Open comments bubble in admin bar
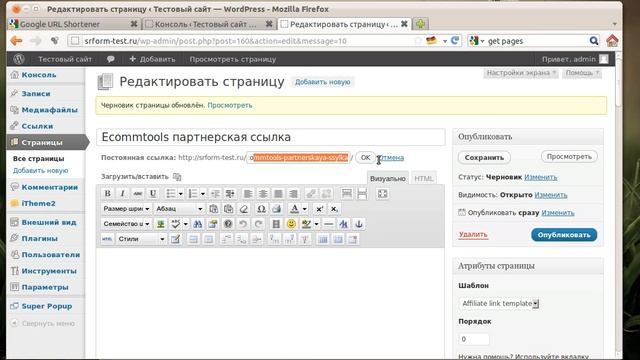 point(110,59)
